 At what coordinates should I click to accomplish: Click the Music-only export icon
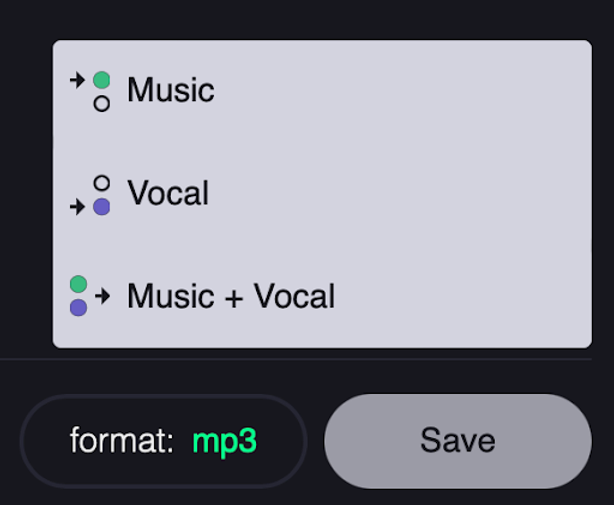[91, 91]
